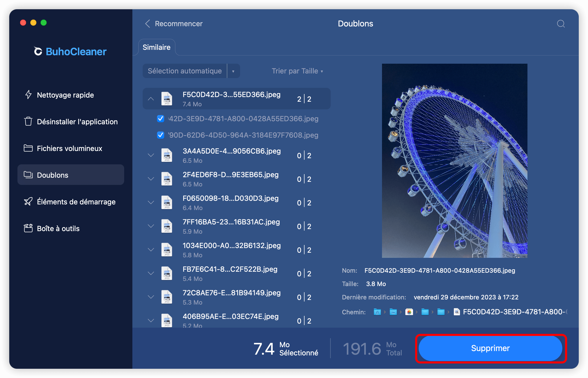The image size is (588, 378).
Task: Expand the 7FF16BA5-23...16B31AC.jpeg group
Action: pos(151,226)
